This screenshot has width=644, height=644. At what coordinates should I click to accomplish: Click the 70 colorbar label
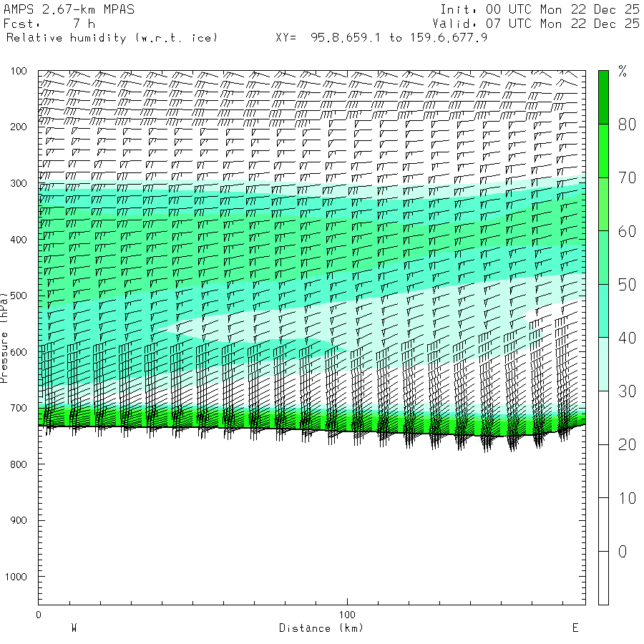[627, 178]
